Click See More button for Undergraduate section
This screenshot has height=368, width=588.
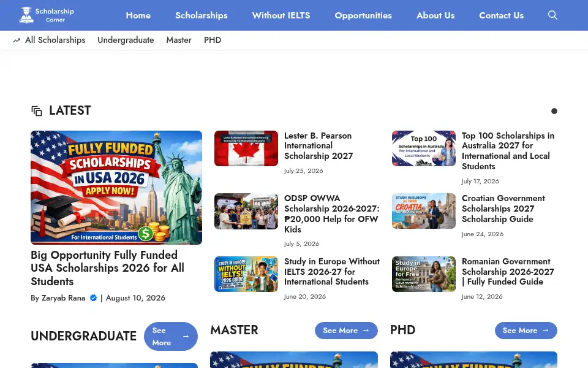[171, 337]
